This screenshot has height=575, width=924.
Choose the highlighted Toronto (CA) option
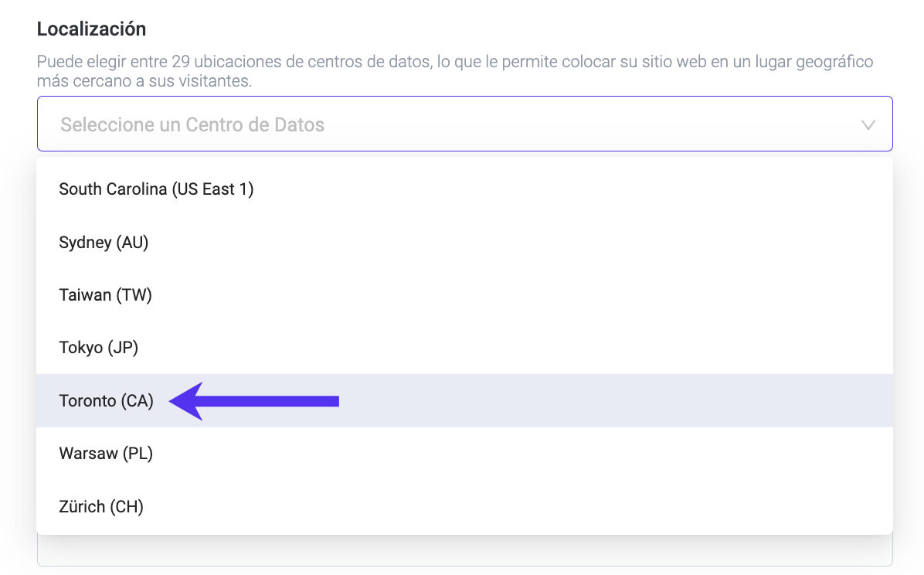[x=106, y=401]
